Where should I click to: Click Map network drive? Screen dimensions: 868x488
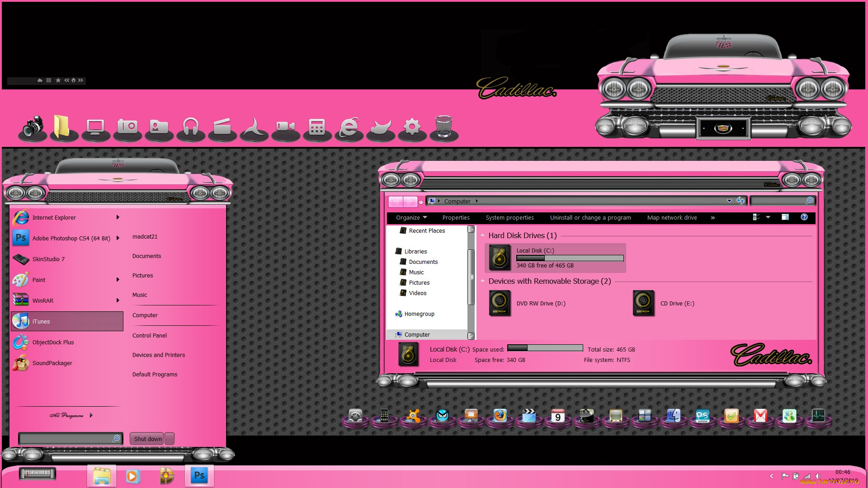pyautogui.click(x=672, y=218)
